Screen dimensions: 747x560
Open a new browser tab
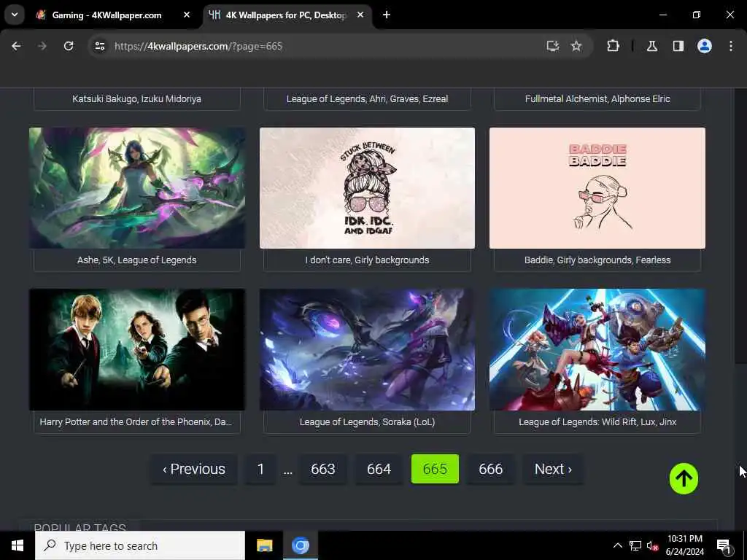[387, 15]
